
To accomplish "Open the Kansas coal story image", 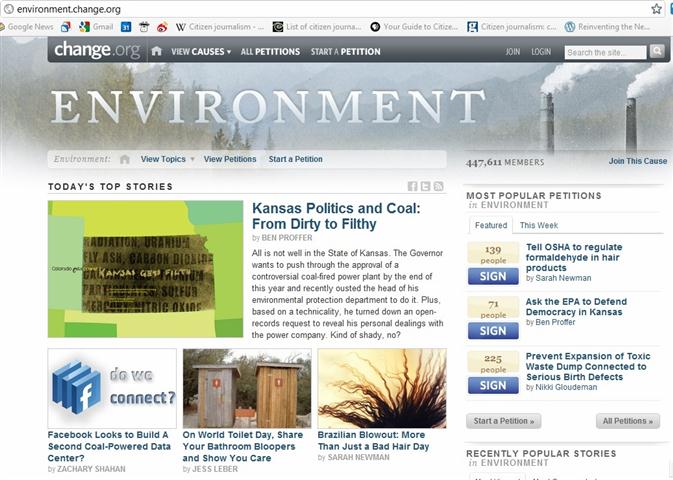I will coord(146,269).
